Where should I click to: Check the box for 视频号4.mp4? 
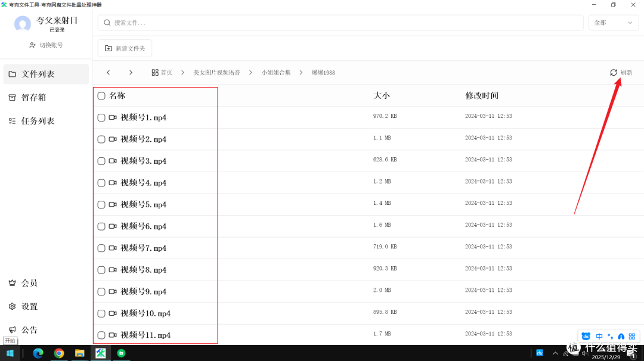(101, 183)
